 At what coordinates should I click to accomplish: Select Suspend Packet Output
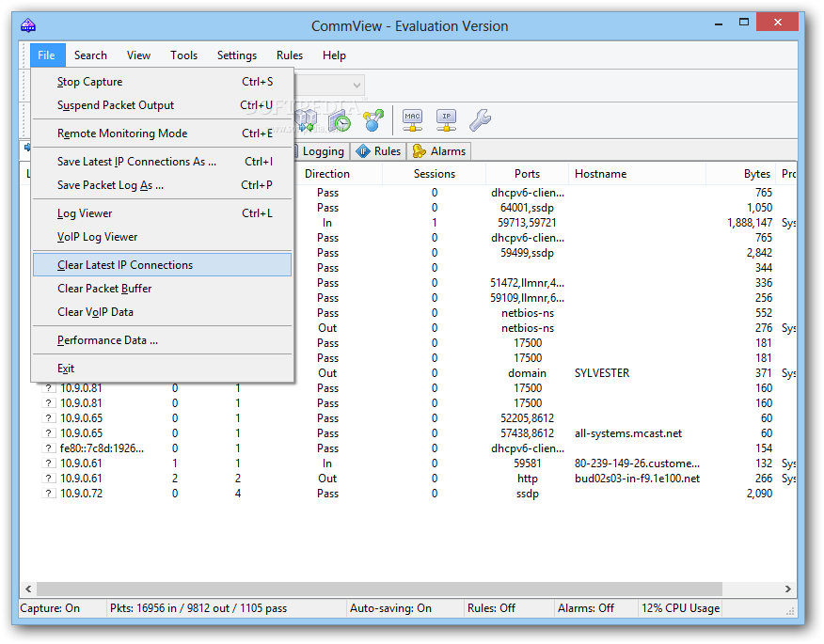coord(162,105)
